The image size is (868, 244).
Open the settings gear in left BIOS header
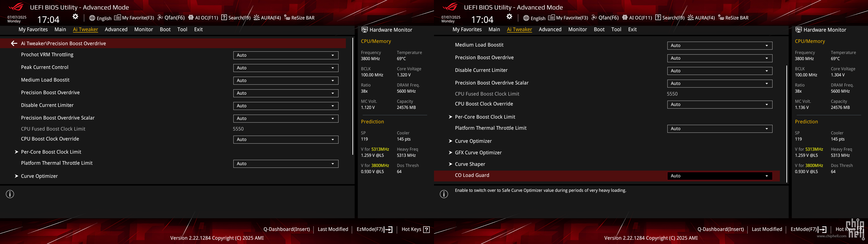[x=75, y=17]
